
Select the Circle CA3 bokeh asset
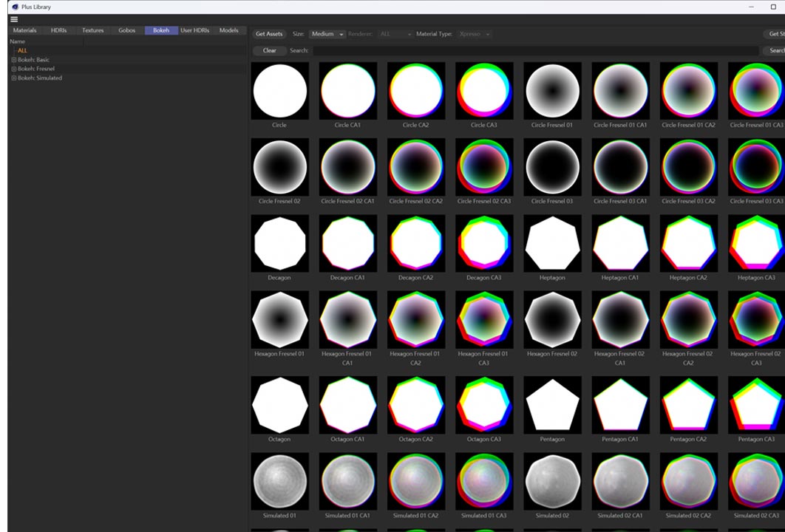pyautogui.click(x=483, y=91)
